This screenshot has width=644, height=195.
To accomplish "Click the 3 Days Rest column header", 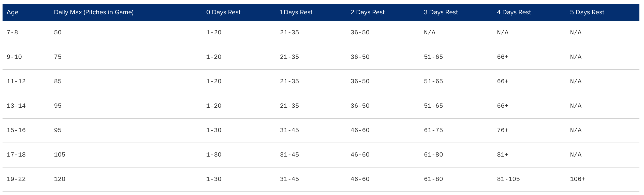I will click(x=441, y=12).
